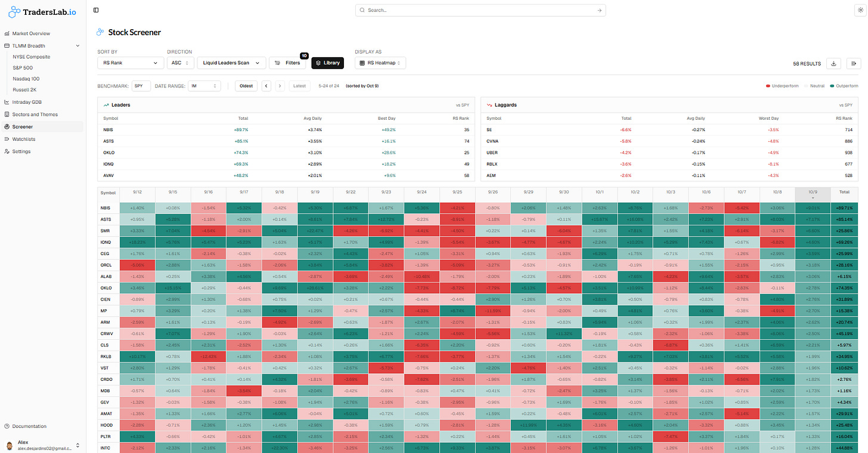Open Nasdaq 100 breadth page
This screenshot has height=453, width=868.
[26, 79]
